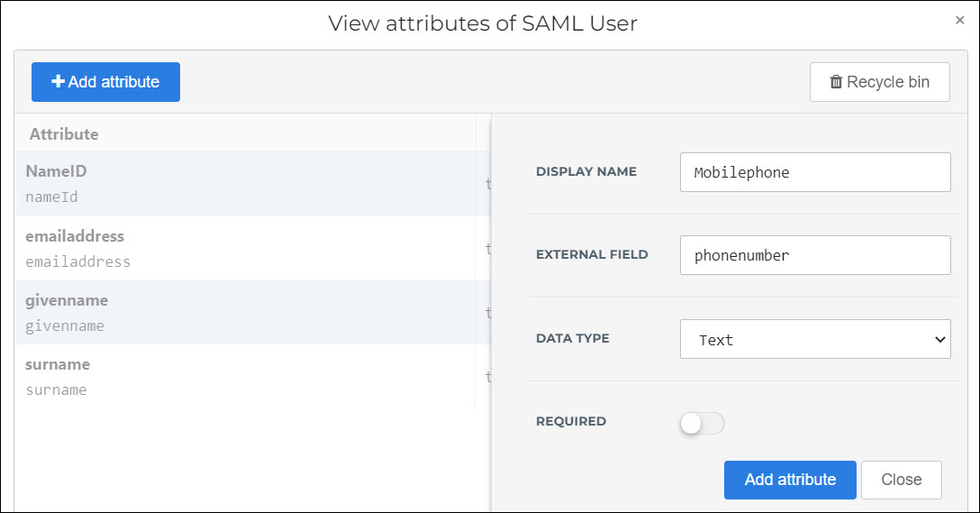This screenshot has width=980, height=513.
Task: Click the DISPLAY NAME field label
Action: point(586,171)
